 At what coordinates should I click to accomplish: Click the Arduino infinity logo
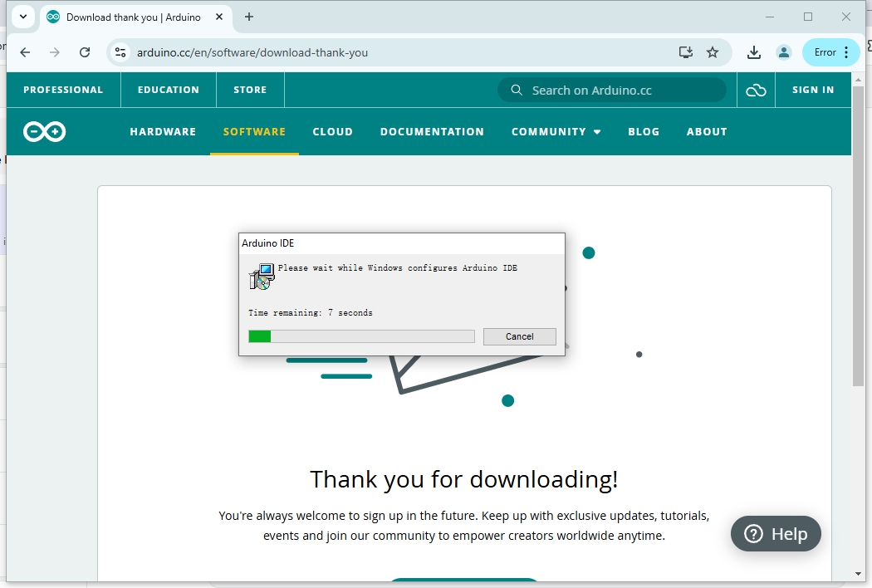[45, 132]
